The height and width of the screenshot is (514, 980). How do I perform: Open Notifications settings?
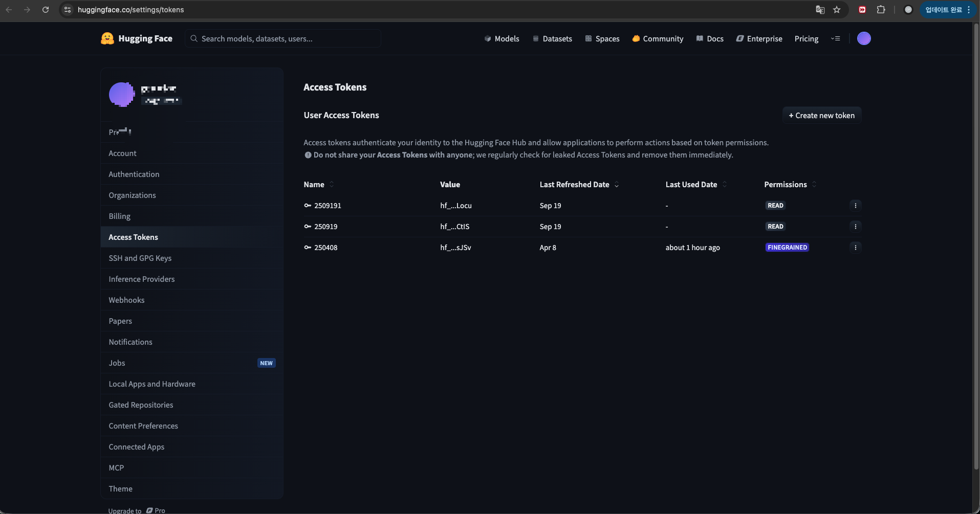coord(192,342)
